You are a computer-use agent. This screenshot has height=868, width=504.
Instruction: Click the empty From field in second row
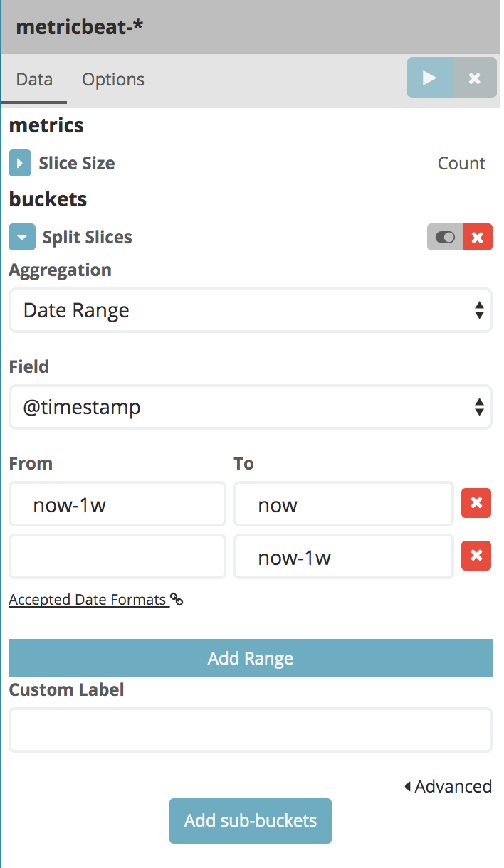click(117, 556)
